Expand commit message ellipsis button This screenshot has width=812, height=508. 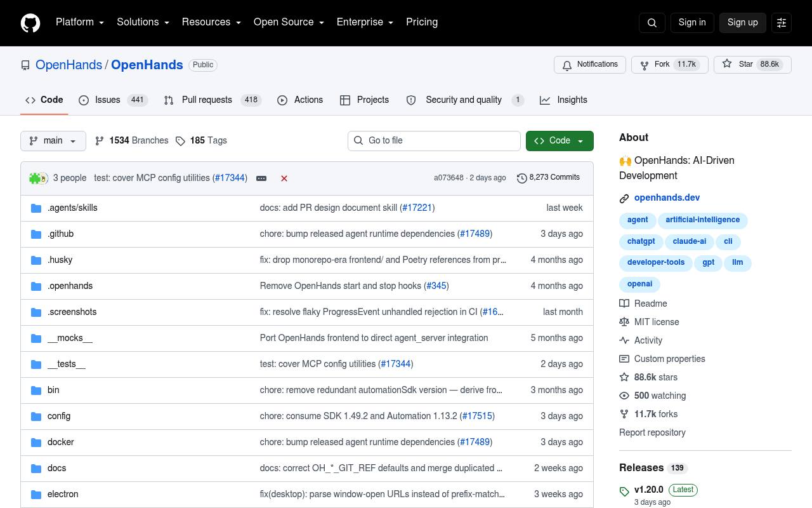[261, 178]
